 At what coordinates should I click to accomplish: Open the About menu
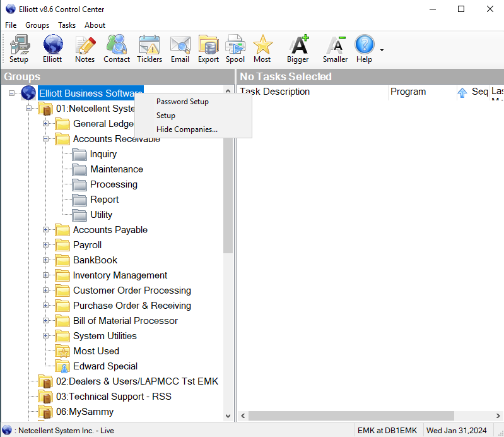[95, 25]
